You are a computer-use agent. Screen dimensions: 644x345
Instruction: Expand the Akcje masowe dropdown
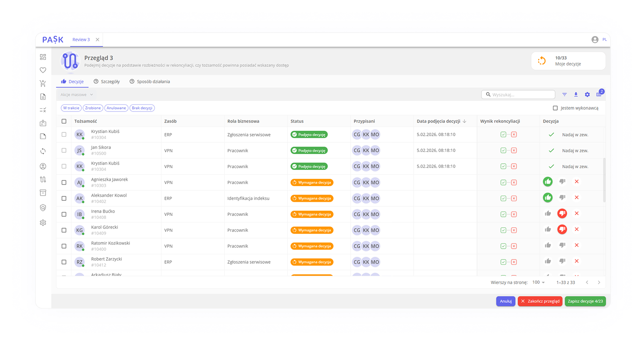click(x=77, y=94)
